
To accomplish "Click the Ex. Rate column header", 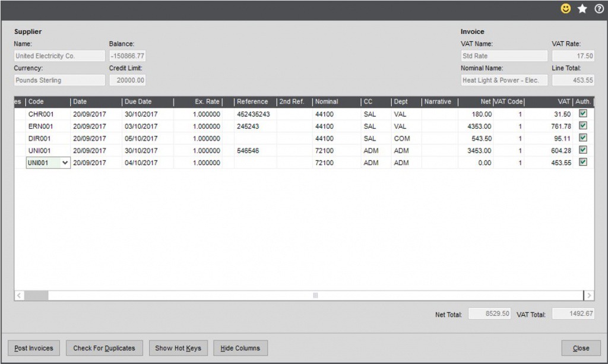I will (198, 102).
